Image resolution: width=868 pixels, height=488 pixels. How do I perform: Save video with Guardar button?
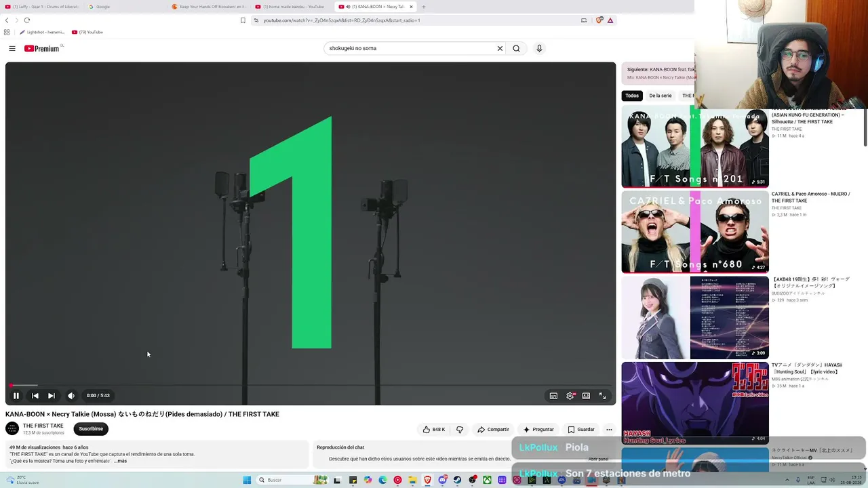click(x=581, y=429)
